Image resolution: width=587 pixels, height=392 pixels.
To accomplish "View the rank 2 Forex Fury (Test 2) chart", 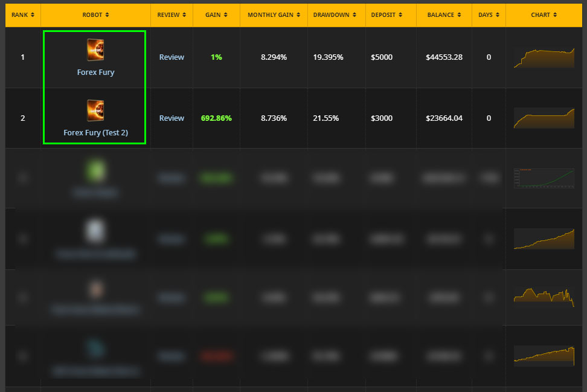I will pyautogui.click(x=544, y=118).
